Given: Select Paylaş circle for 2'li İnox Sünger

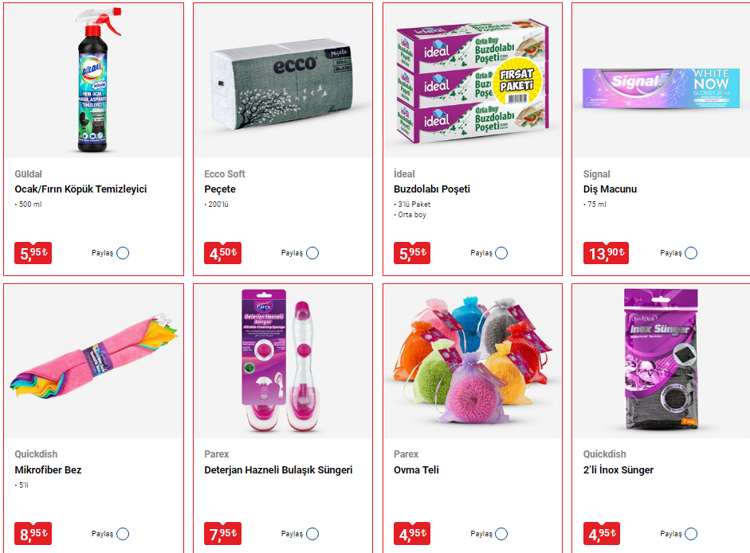Looking at the screenshot, I should [691, 534].
